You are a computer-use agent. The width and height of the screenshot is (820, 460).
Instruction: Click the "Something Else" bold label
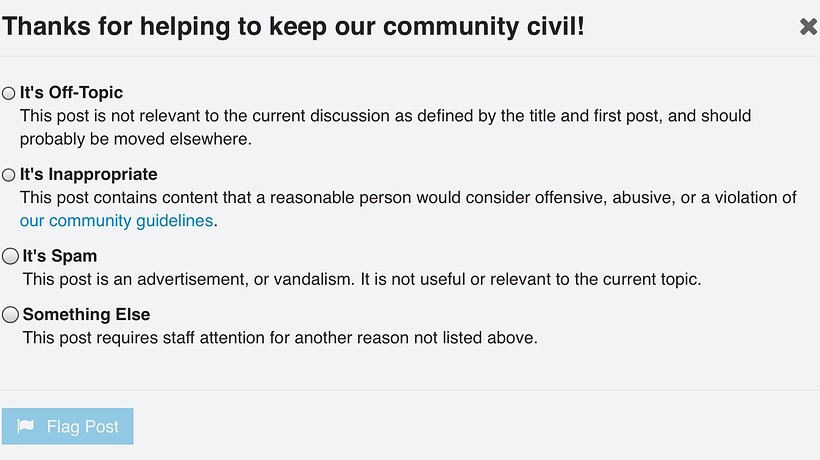click(86, 314)
